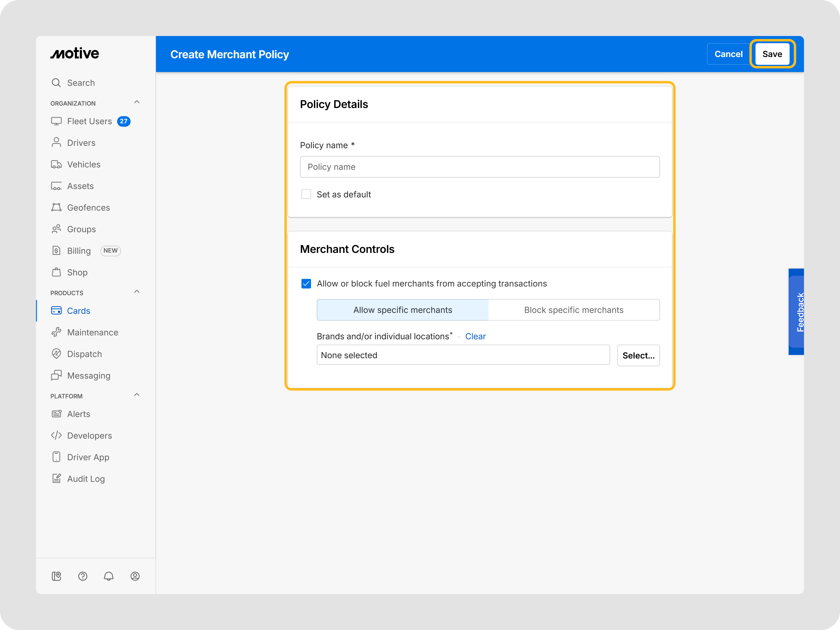Click the map book icon in bottom bar
Image resolution: width=840 pixels, height=630 pixels.
pos(56,576)
